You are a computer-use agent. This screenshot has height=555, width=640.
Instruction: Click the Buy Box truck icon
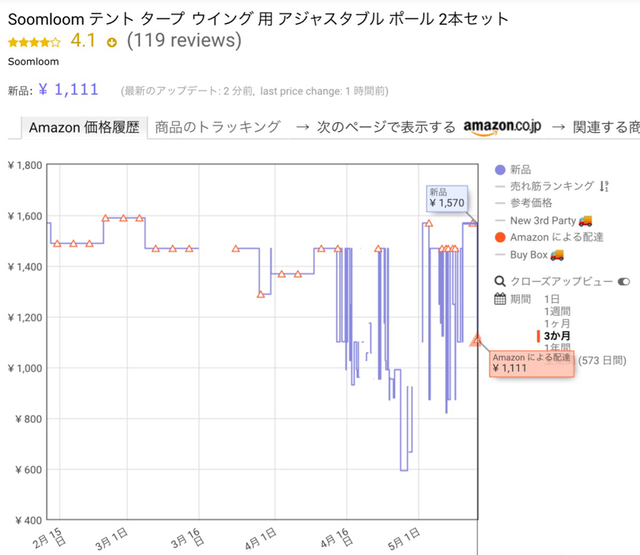557,255
